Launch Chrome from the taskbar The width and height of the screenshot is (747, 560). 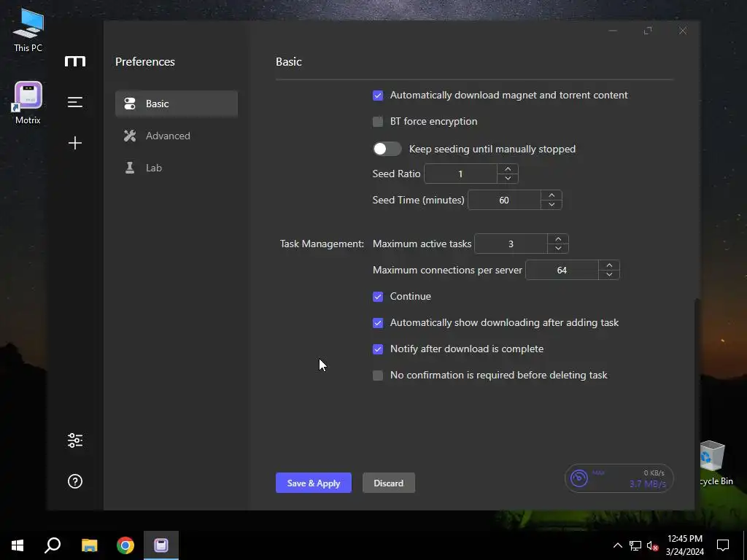point(125,545)
